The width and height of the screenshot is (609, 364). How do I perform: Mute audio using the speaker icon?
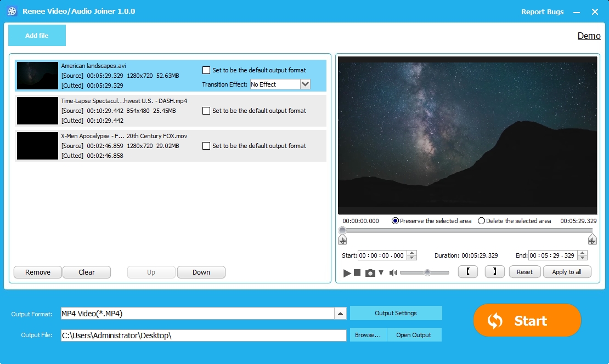pos(393,272)
